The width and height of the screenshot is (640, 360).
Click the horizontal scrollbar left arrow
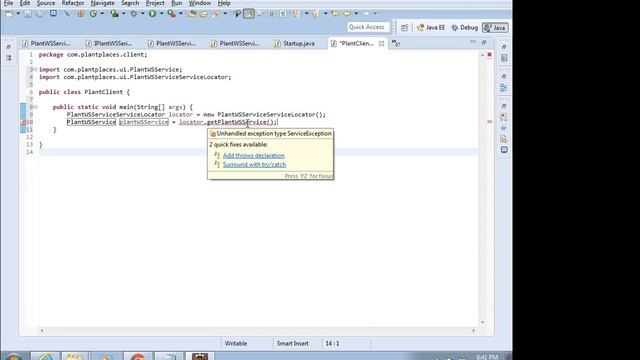(42, 331)
